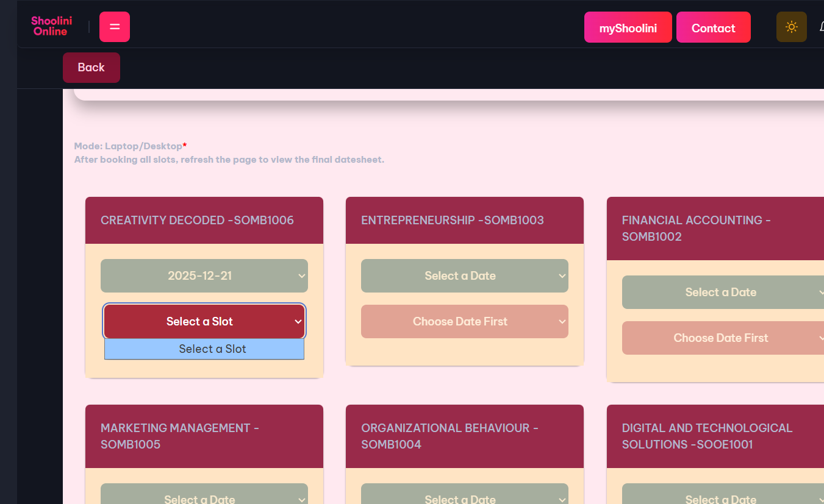Click the 'ORGANIZATIONAL BEHAVIOUR - SOMB1004' card header
The width and height of the screenshot is (824, 504).
click(465, 436)
